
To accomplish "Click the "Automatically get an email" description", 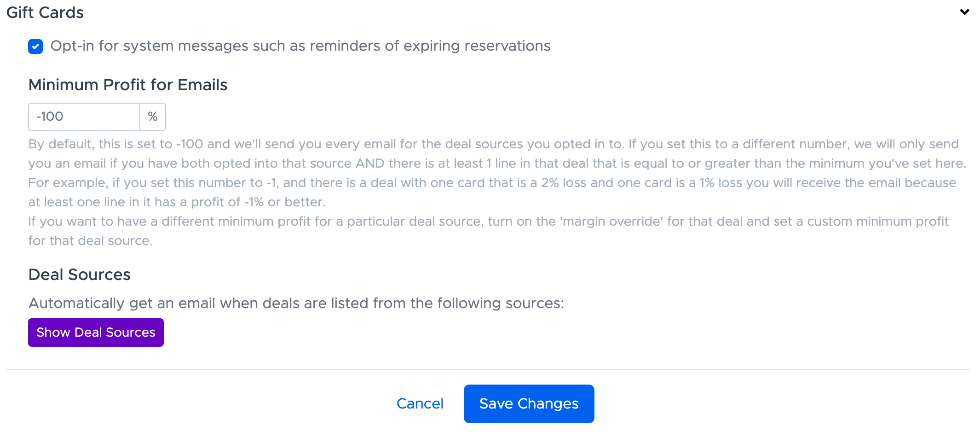I will click(296, 304).
